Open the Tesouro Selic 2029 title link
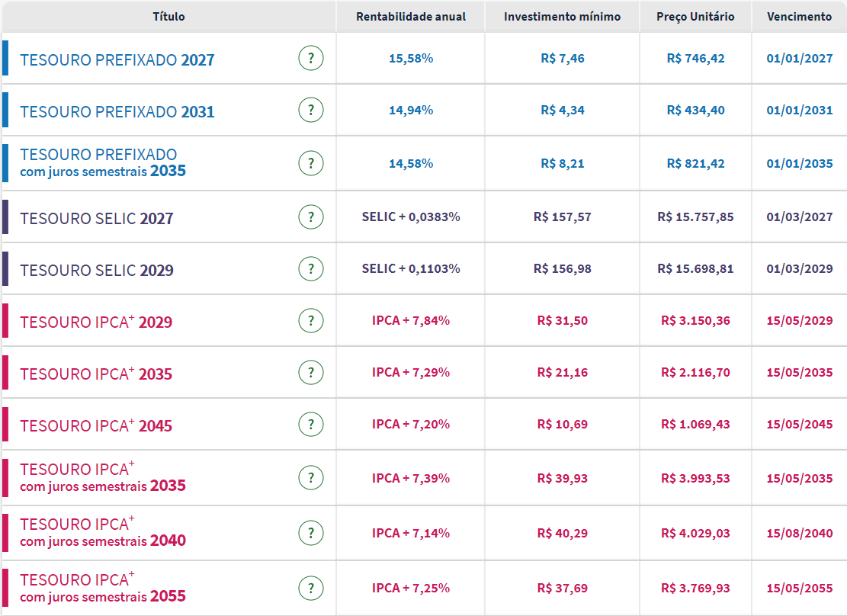847x616 pixels. [x=97, y=271]
